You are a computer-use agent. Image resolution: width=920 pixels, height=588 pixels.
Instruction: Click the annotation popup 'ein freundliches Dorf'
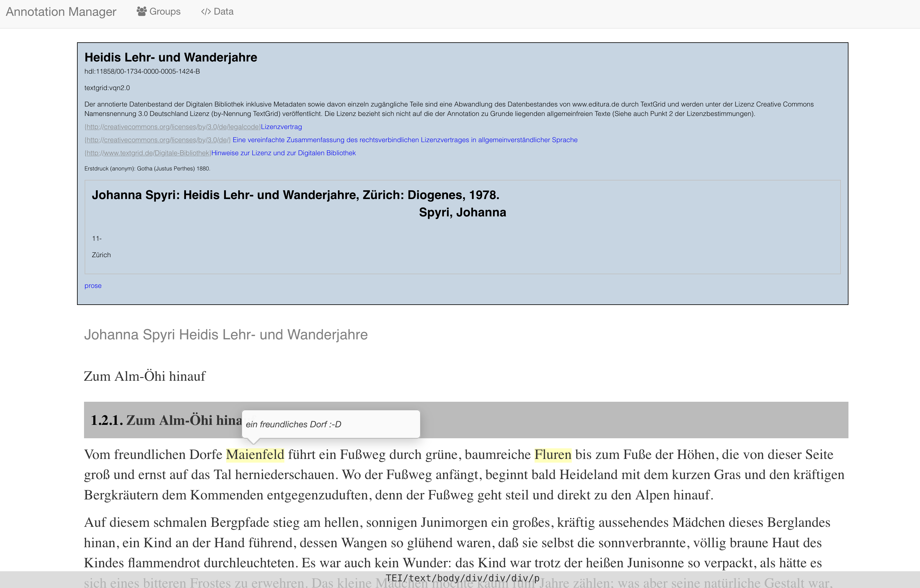331,424
